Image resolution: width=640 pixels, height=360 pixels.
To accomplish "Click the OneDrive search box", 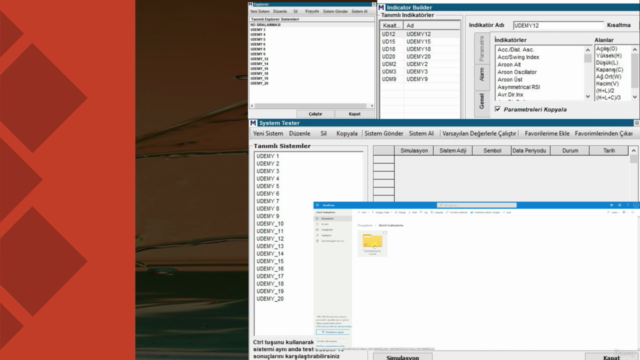I will tap(476, 205).
